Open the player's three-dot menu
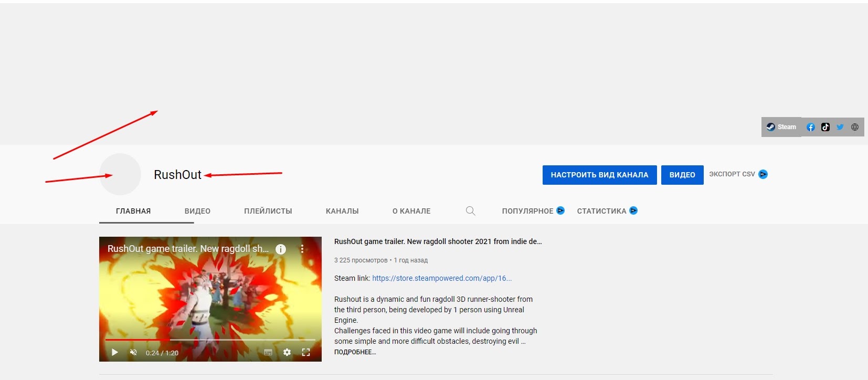Viewport: 868px width, 380px height. [x=302, y=249]
